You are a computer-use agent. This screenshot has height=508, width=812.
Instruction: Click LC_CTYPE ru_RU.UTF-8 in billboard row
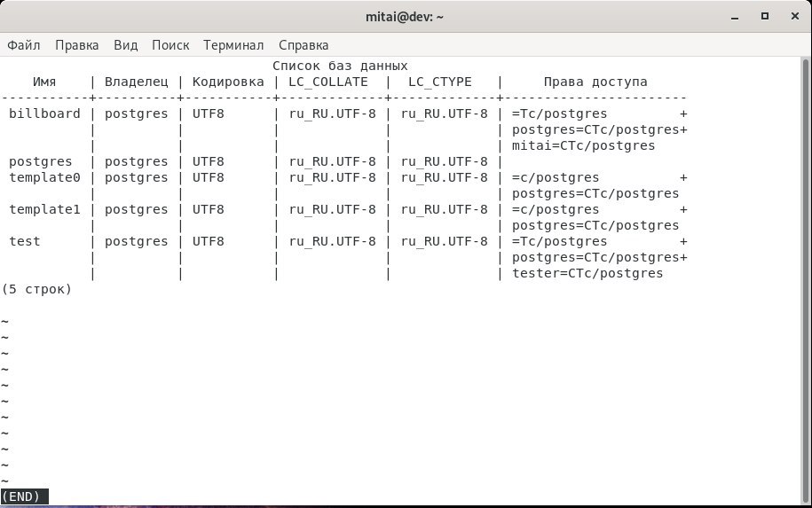pos(445,113)
